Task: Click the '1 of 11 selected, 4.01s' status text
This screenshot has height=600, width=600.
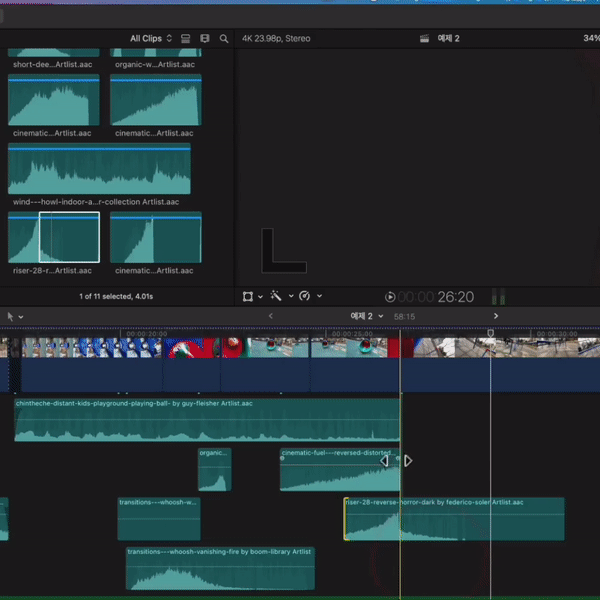Action: pyautogui.click(x=116, y=296)
